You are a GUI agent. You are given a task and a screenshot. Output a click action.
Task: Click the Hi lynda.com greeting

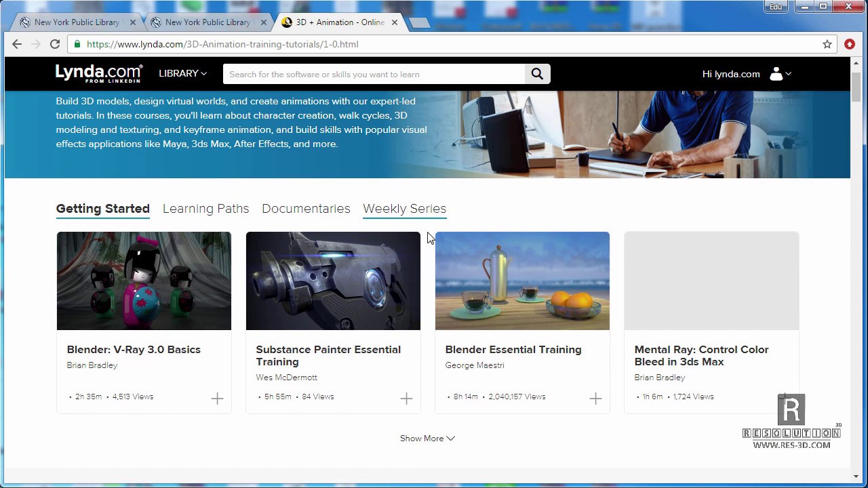[x=731, y=74]
